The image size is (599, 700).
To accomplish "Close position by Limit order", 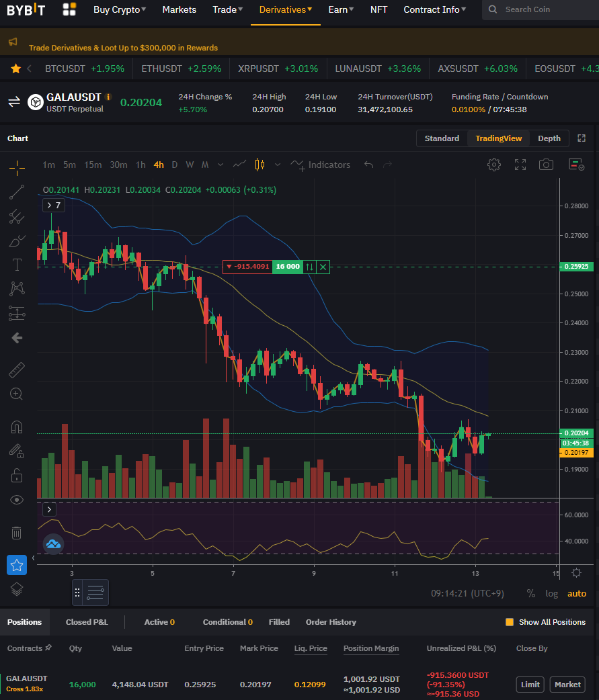I will [x=530, y=685].
